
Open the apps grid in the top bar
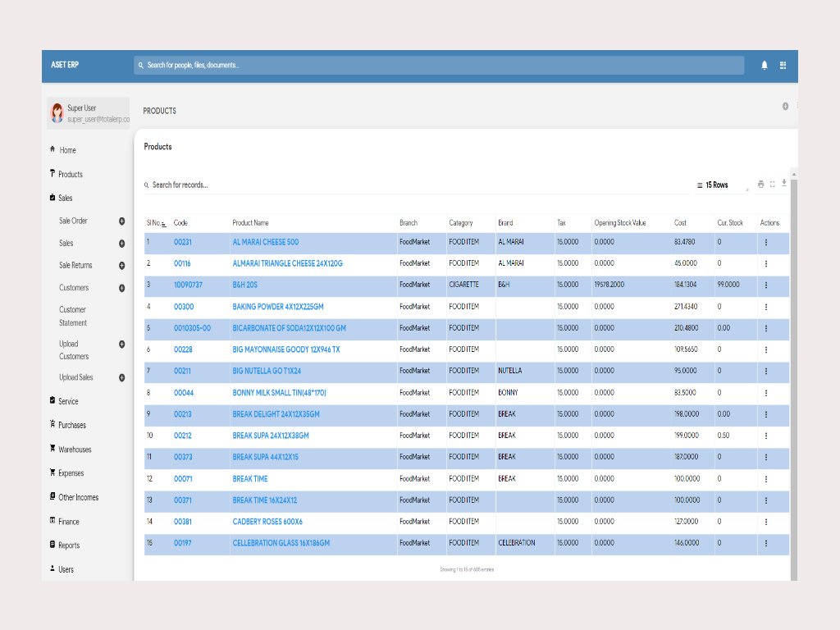coord(783,65)
